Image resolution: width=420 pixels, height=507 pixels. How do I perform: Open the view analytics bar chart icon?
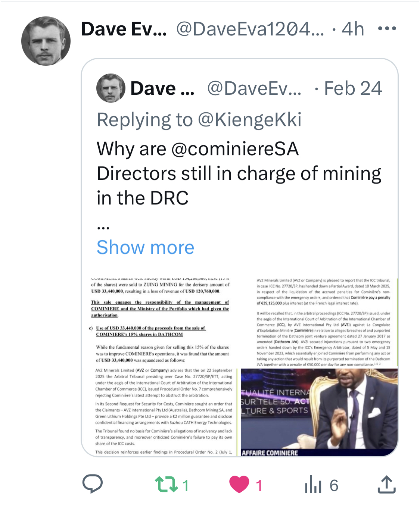(313, 485)
